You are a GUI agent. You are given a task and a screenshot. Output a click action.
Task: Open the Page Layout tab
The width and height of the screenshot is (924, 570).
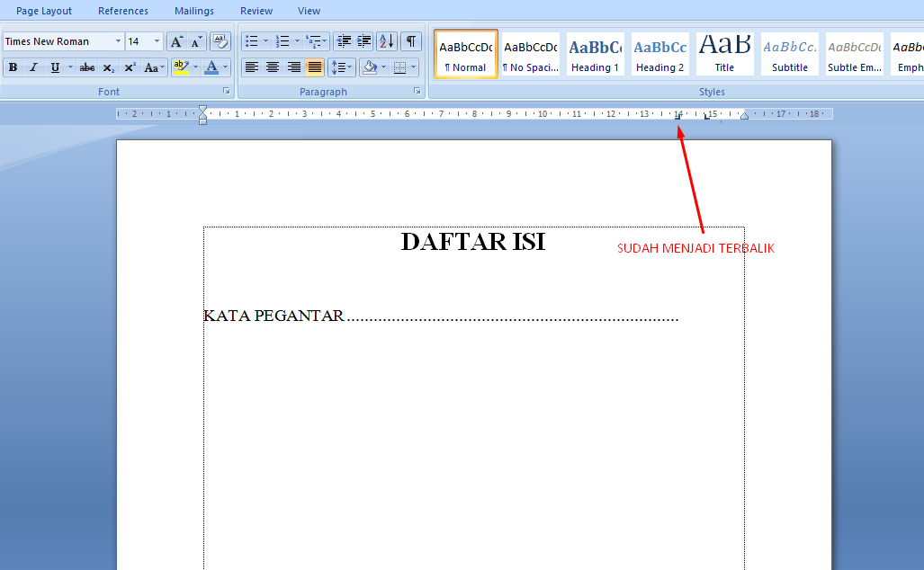click(44, 11)
